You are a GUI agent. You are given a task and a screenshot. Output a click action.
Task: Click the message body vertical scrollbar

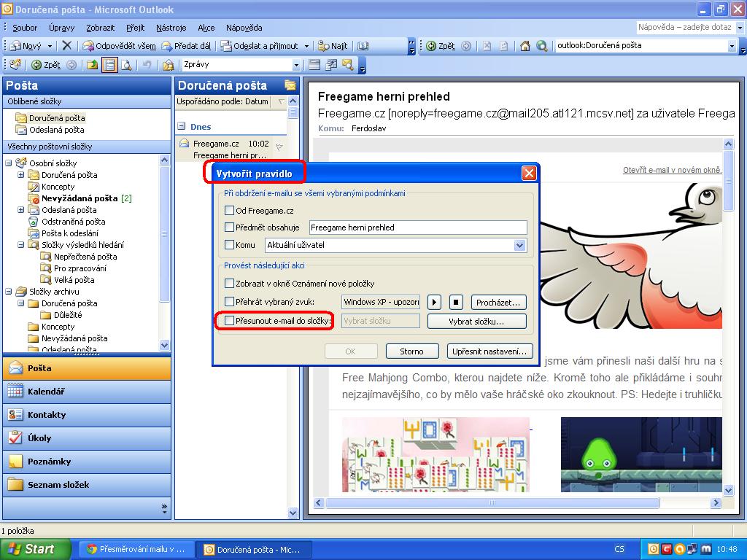tap(728, 181)
